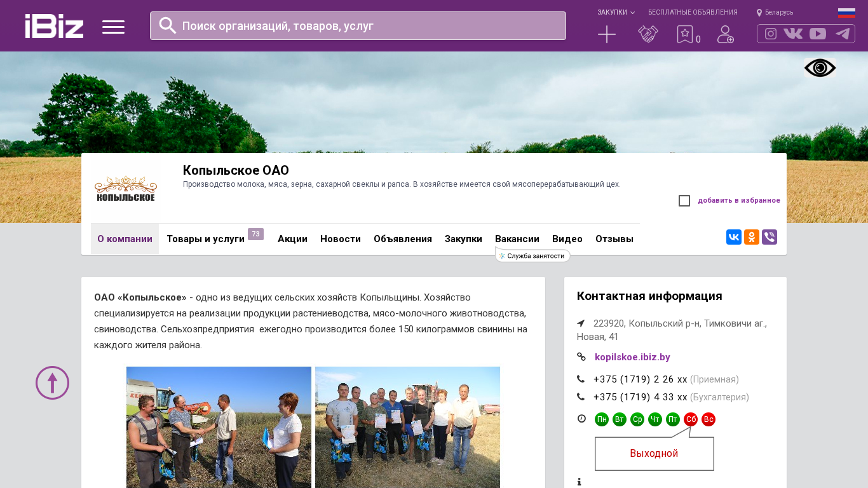Viewport: 868px width, 488px height.
Task: Open Объявления tab
Action: click(x=403, y=239)
